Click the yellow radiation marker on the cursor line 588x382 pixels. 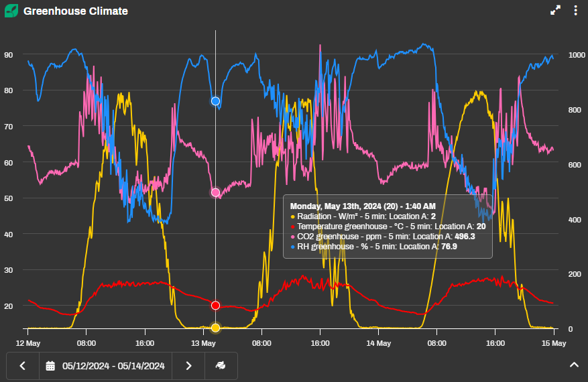215,328
